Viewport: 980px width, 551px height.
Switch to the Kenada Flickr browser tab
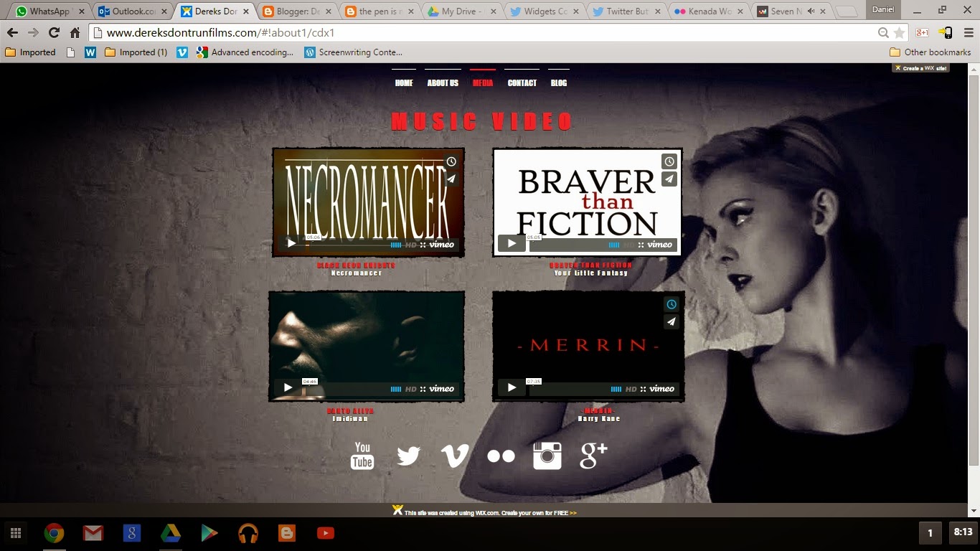tap(710, 11)
